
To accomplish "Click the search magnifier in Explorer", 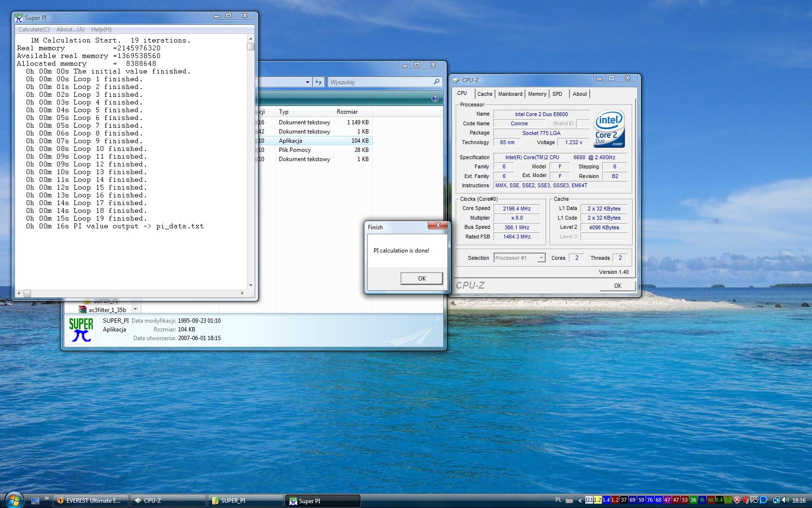I will pyautogui.click(x=436, y=82).
